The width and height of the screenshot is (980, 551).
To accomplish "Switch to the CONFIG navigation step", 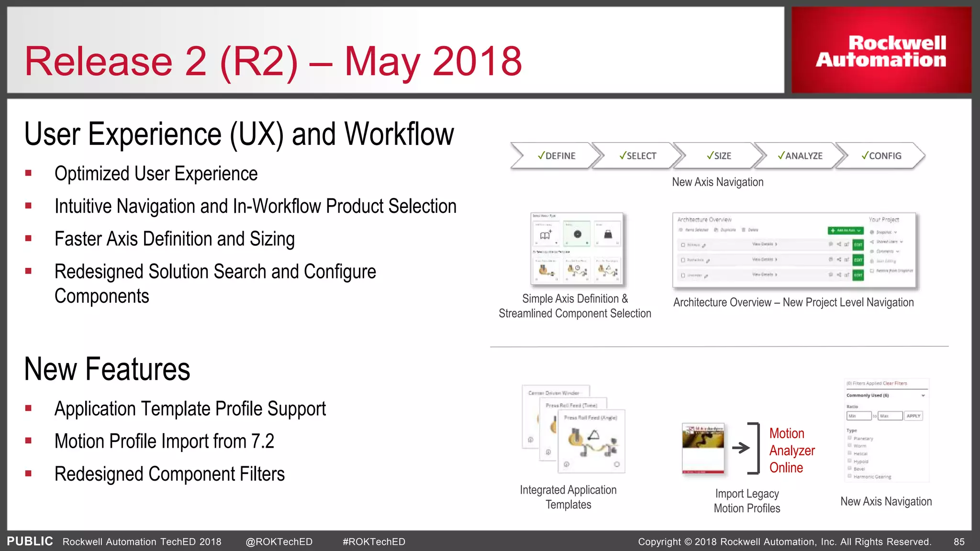I will (x=881, y=156).
